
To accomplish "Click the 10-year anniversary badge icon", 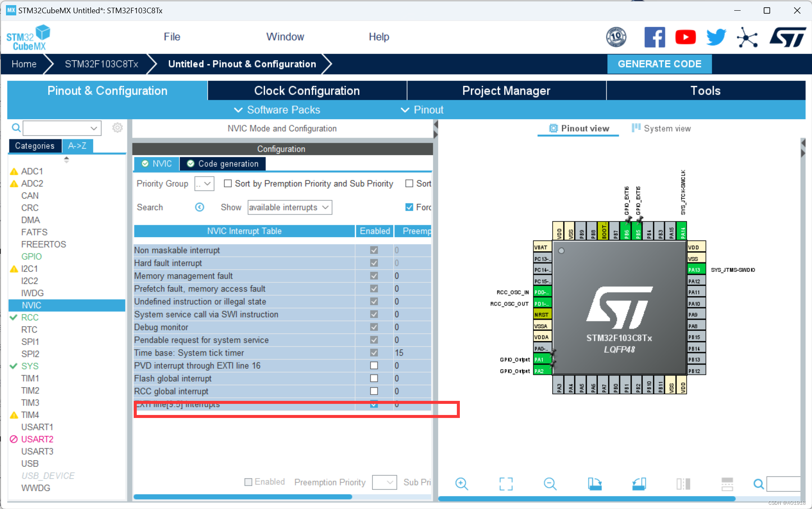I will coord(616,37).
